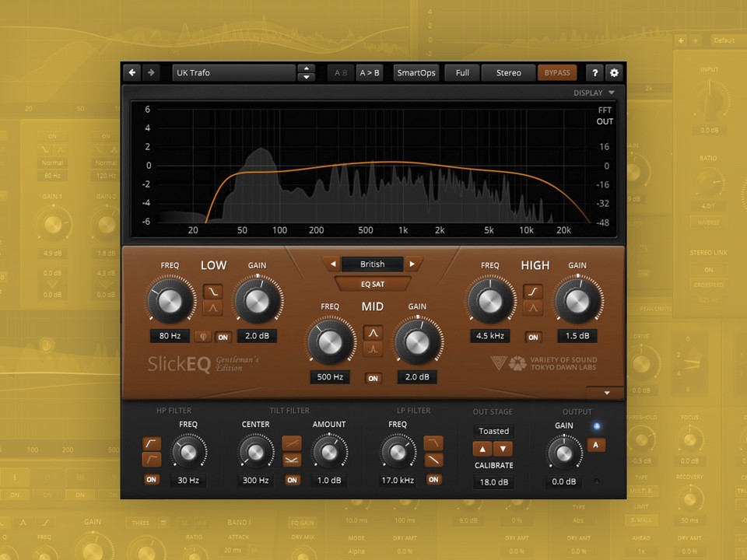Click the MID gain 2.0 dB value field
Viewport: 747px width, 560px height.
(417, 376)
